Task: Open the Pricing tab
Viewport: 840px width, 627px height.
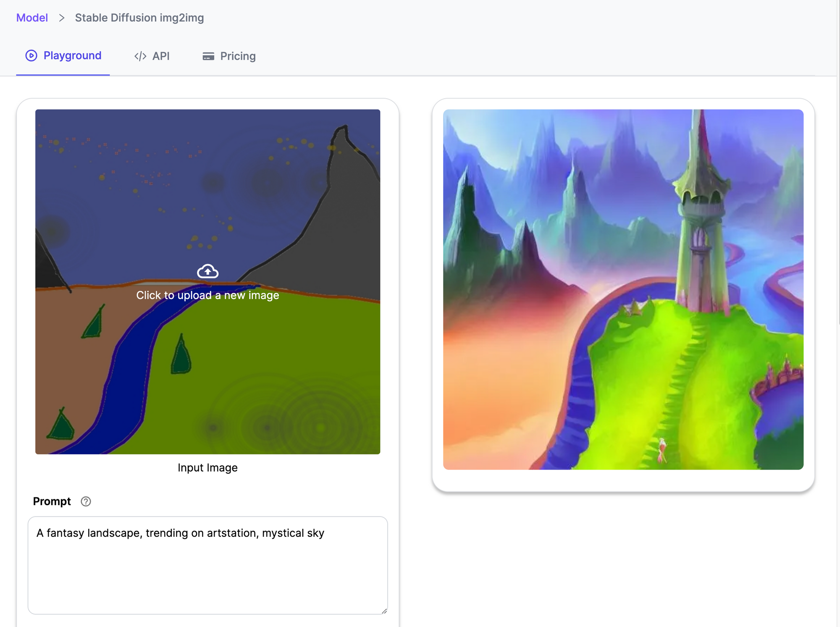Action: coord(238,56)
